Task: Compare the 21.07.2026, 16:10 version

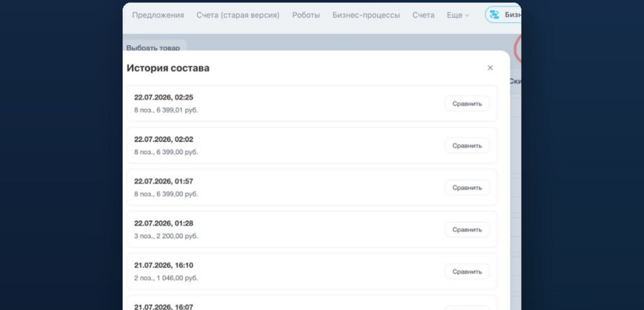Action: click(x=467, y=272)
